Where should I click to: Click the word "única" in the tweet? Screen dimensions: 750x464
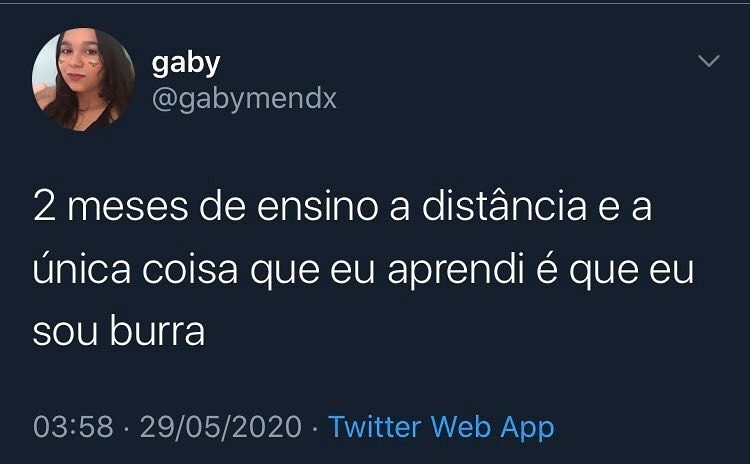[82, 268]
